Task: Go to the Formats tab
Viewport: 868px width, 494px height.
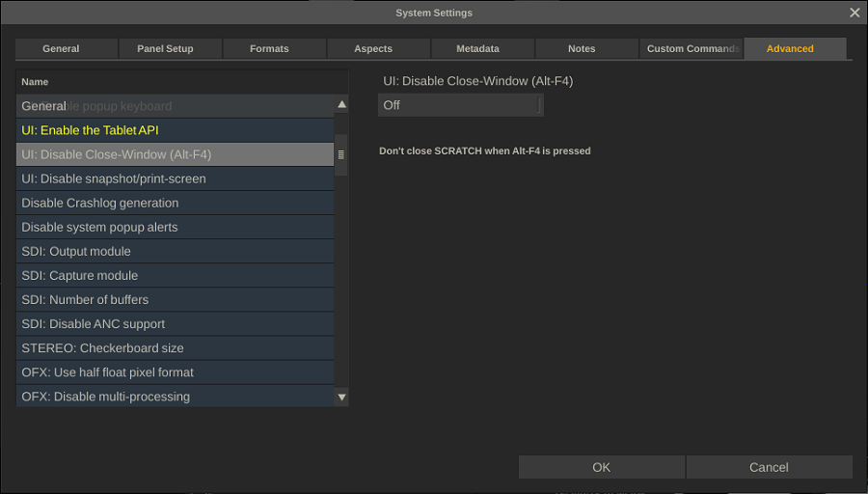Action: click(269, 49)
